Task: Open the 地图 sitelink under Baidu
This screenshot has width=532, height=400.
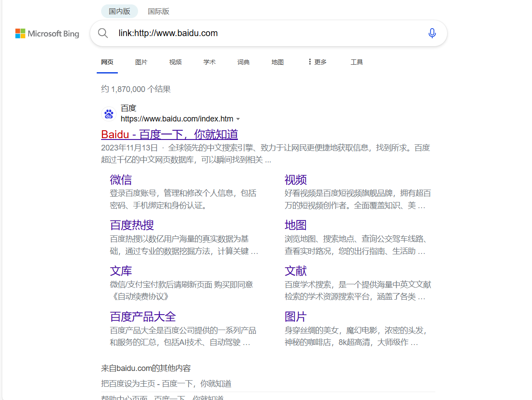Action: coord(296,225)
